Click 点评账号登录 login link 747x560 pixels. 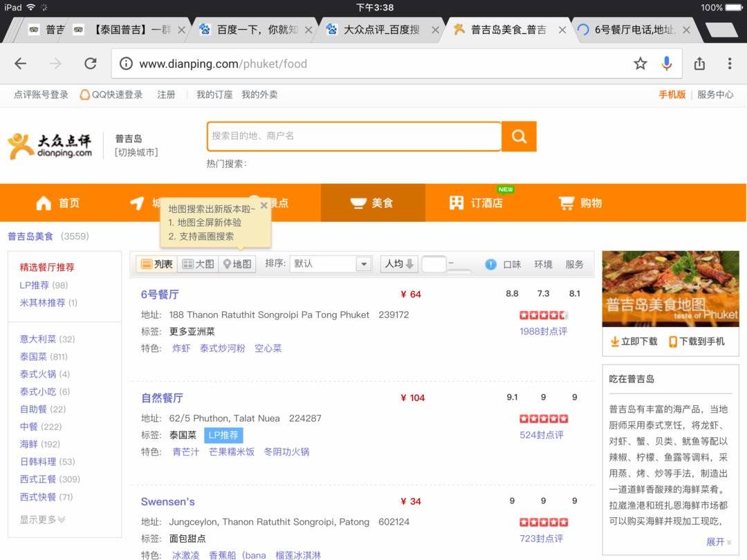(41, 95)
